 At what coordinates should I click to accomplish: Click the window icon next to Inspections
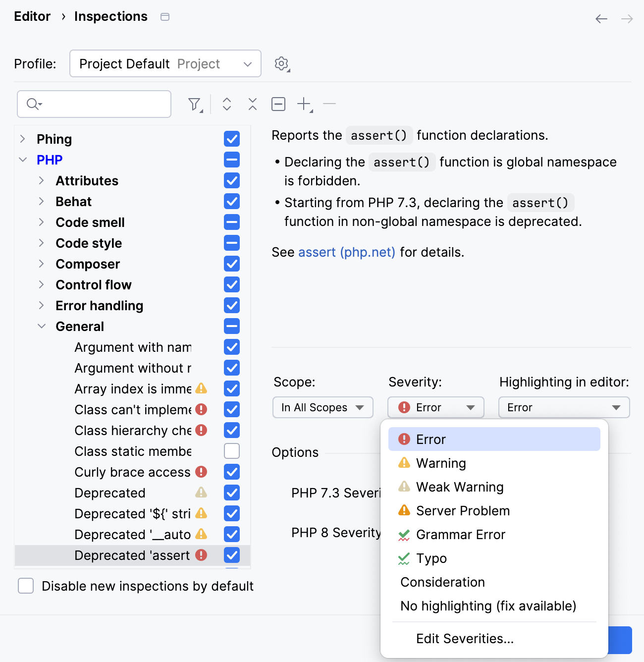click(165, 17)
